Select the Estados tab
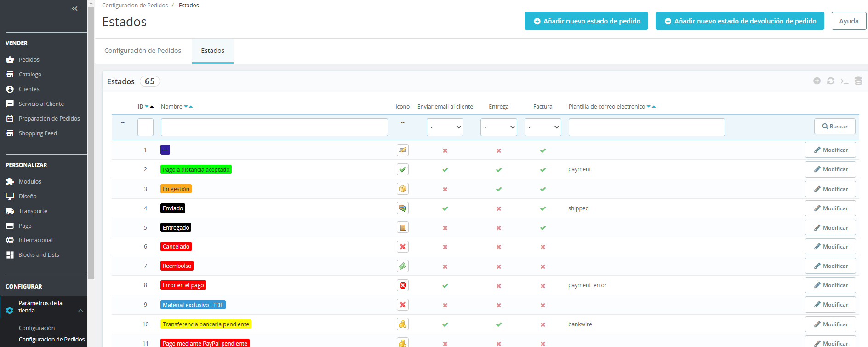Screen dimensions: 868x347 [212, 51]
